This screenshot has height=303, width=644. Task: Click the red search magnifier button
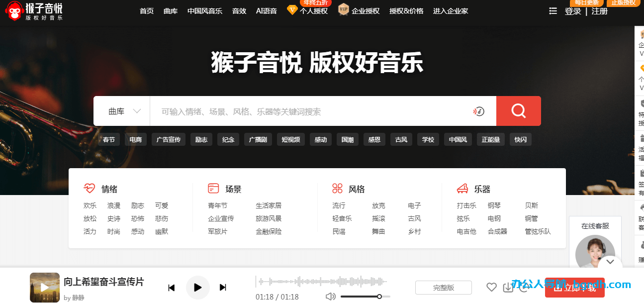tap(518, 111)
